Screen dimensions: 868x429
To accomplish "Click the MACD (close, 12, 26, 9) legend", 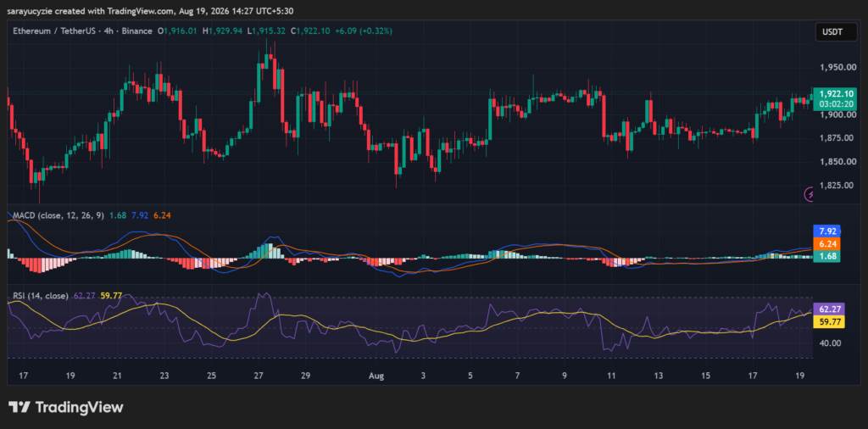I will pos(58,215).
